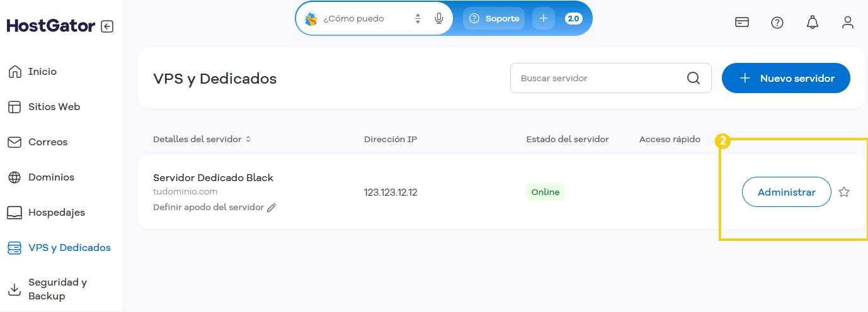868x312 pixels.
Task: Click the Estado del servidor column header
Action: click(568, 139)
